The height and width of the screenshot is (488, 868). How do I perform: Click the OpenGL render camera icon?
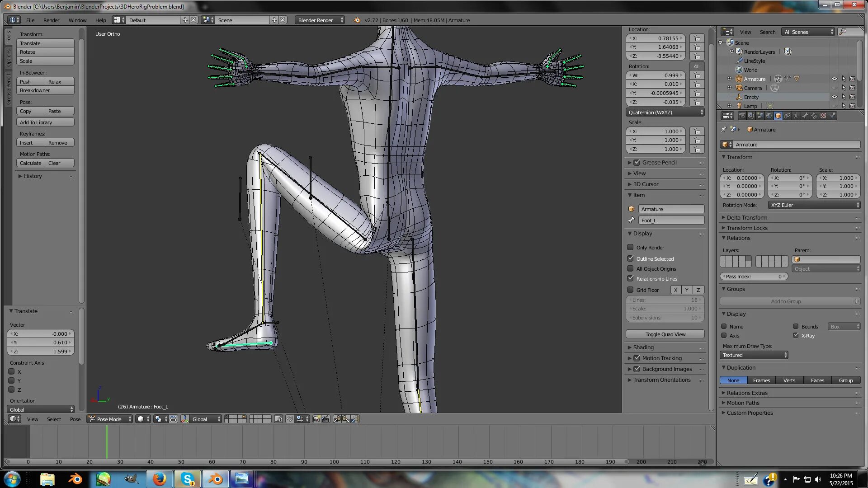tap(316, 419)
